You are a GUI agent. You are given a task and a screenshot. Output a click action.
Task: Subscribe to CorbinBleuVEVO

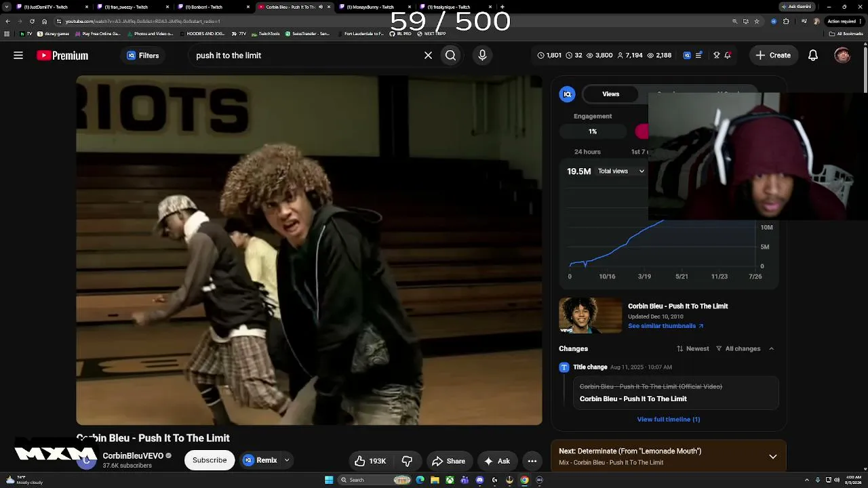click(210, 460)
